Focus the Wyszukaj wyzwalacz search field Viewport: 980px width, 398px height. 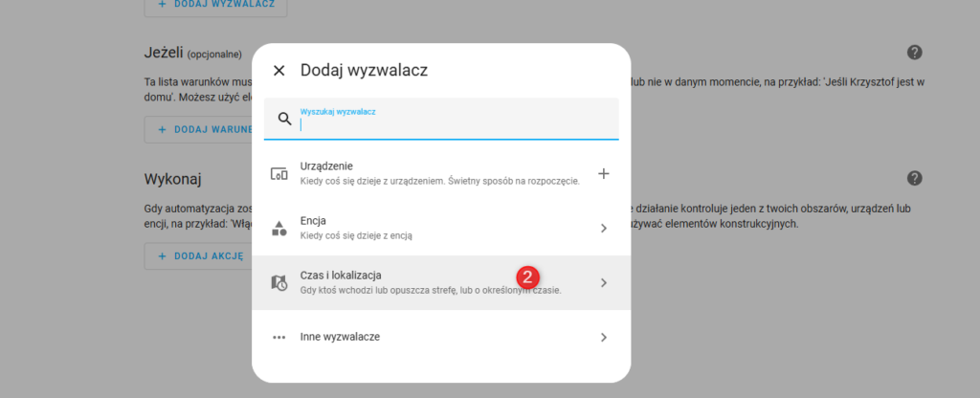tap(450, 123)
